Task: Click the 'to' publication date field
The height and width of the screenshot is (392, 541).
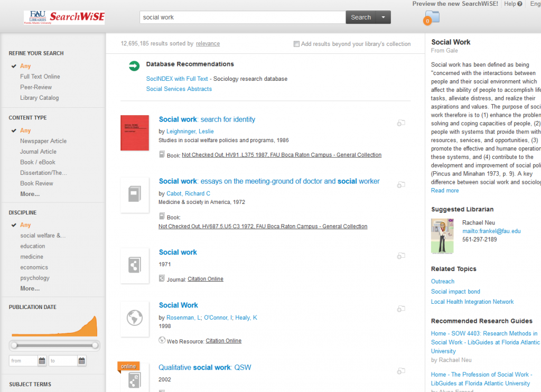Action: point(63,361)
